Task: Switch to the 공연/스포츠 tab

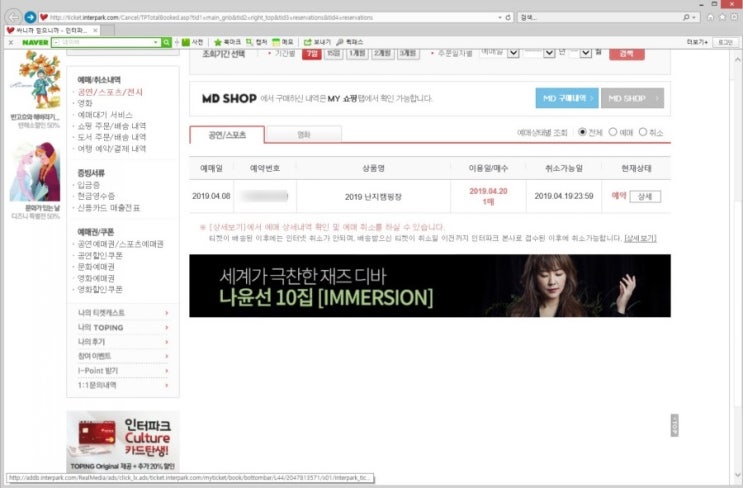Action: click(x=227, y=135)
